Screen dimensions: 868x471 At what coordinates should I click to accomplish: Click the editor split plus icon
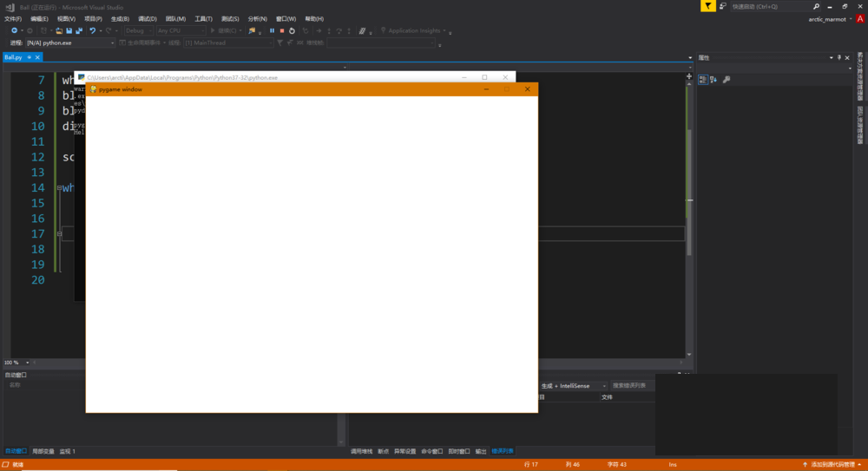coord(689,76)
